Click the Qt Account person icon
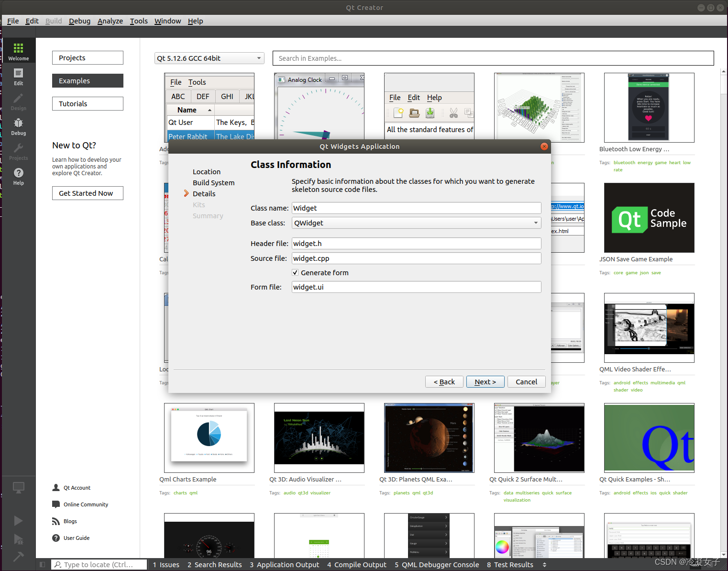 55,488
